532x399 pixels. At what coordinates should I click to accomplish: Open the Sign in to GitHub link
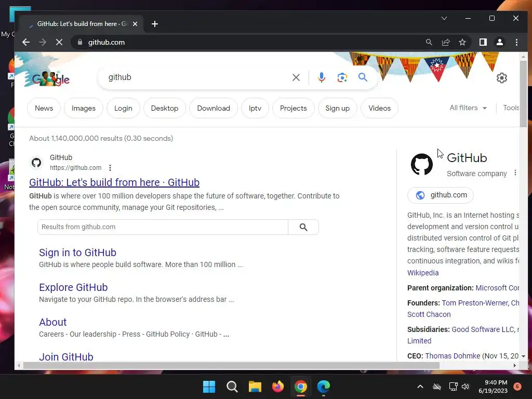[x=78, y=253]
